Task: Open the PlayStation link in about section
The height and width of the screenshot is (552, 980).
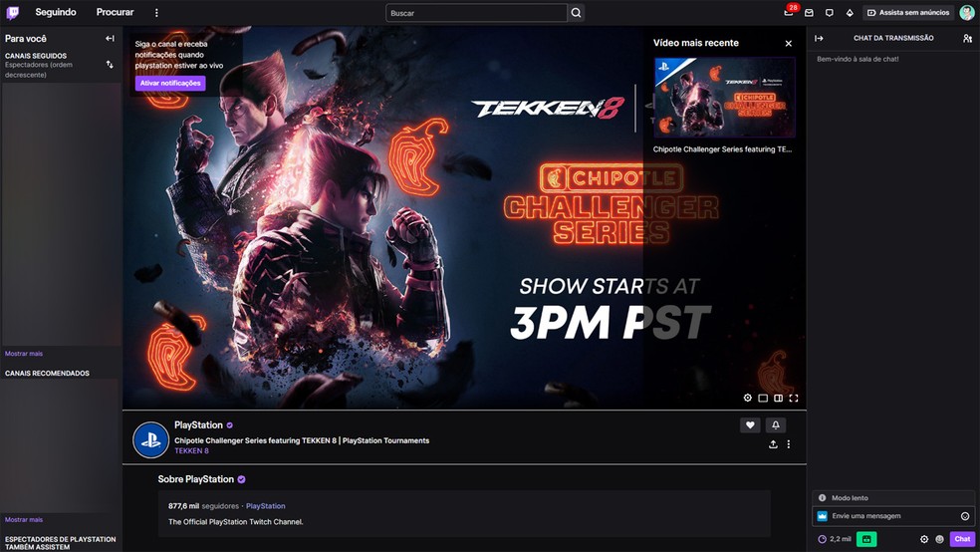Action: tap(266, 506)
